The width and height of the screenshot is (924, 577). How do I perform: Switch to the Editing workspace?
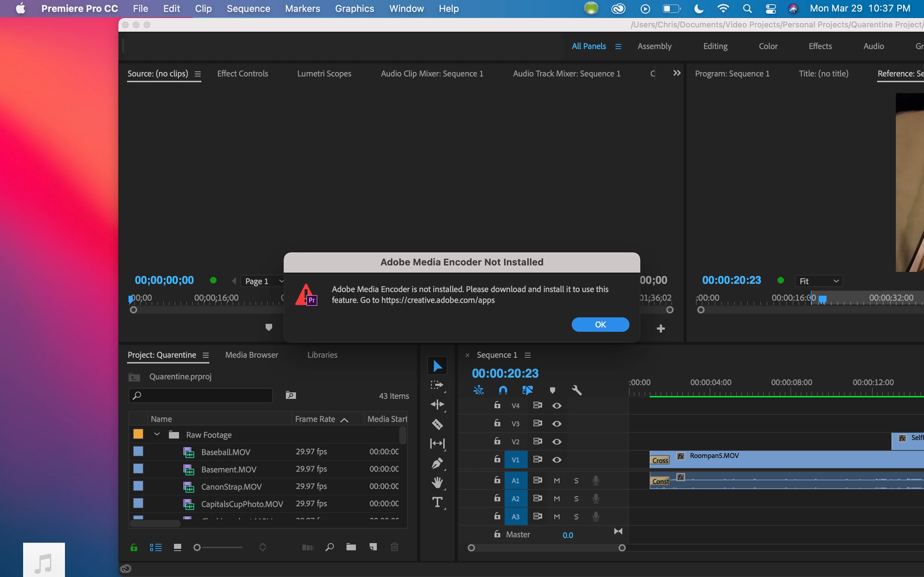715,46
